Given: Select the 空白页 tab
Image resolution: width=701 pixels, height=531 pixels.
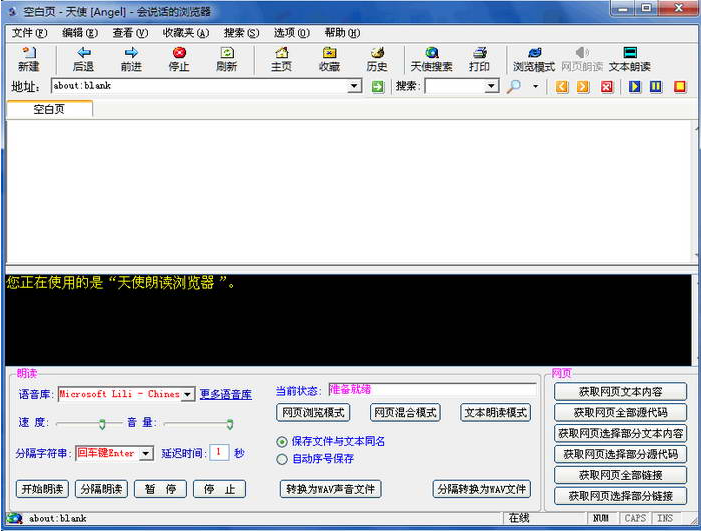Looking at the screenshot, I should [49, 109].
